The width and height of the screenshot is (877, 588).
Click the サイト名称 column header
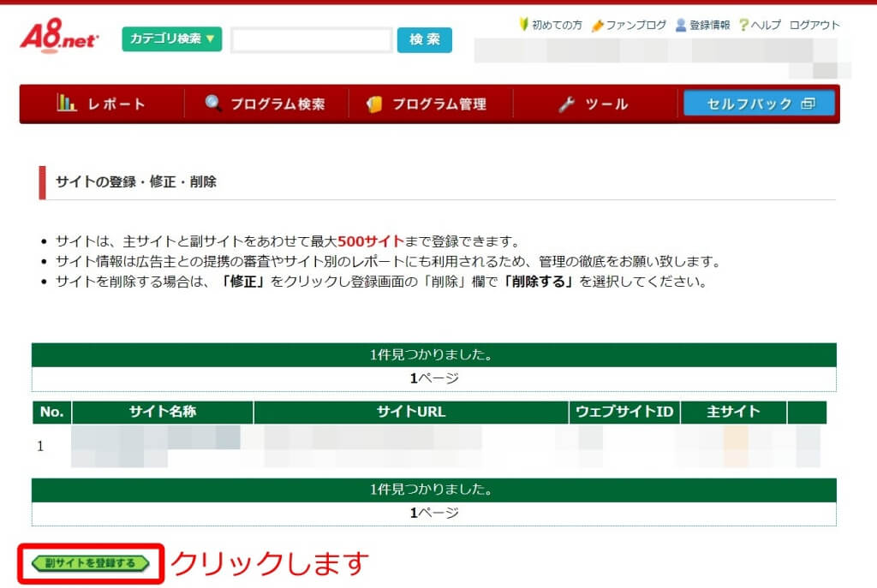point(163,412)
